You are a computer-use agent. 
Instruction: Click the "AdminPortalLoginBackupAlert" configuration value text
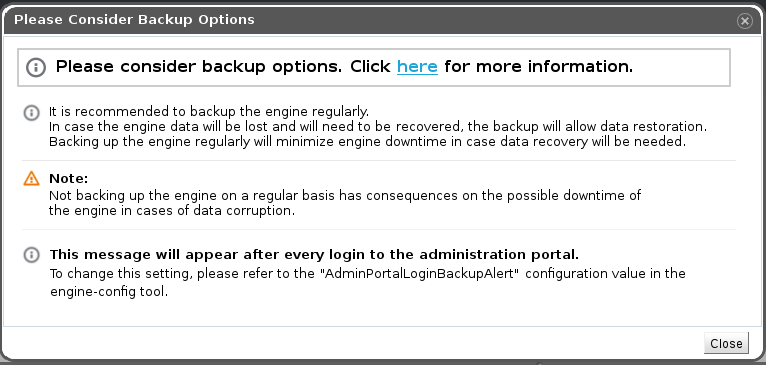tap(420, 273)
